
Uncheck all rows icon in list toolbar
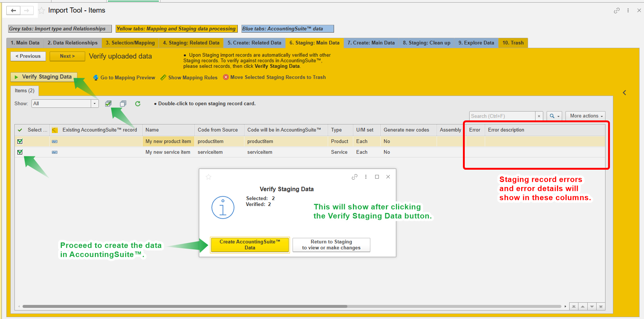(123, 104)
